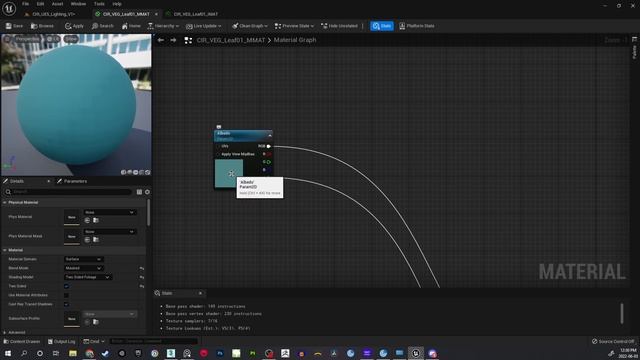Close the CIR_VEG_Leaf01_MMAT tab

click(x=156, y=14)
